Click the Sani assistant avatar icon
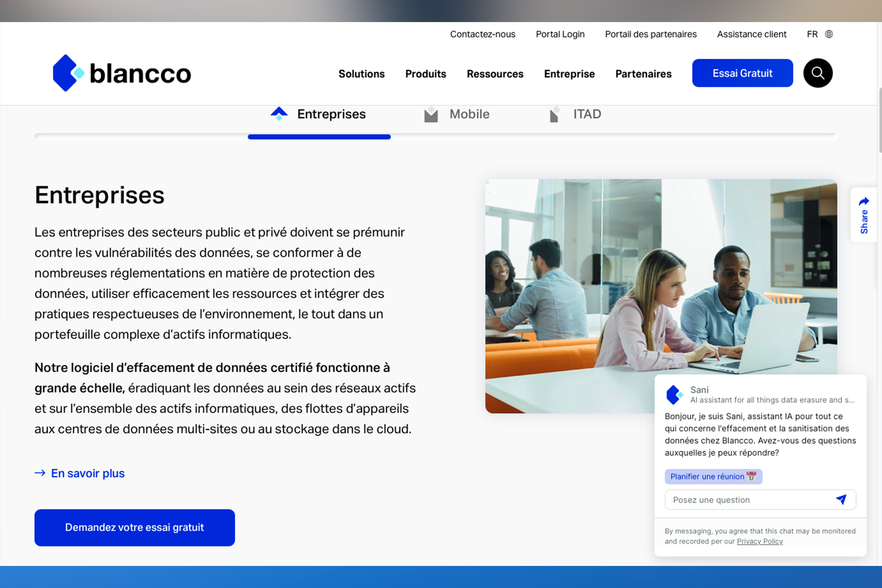The width and height of the screenshot is (882, 588). pyautogui.click(x=674, y=395)
